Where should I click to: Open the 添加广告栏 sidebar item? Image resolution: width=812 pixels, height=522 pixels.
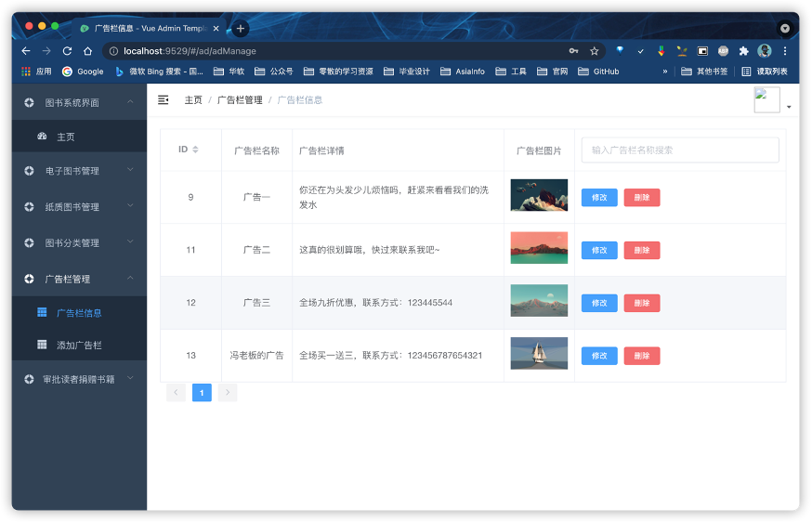(x=79, y=345)
